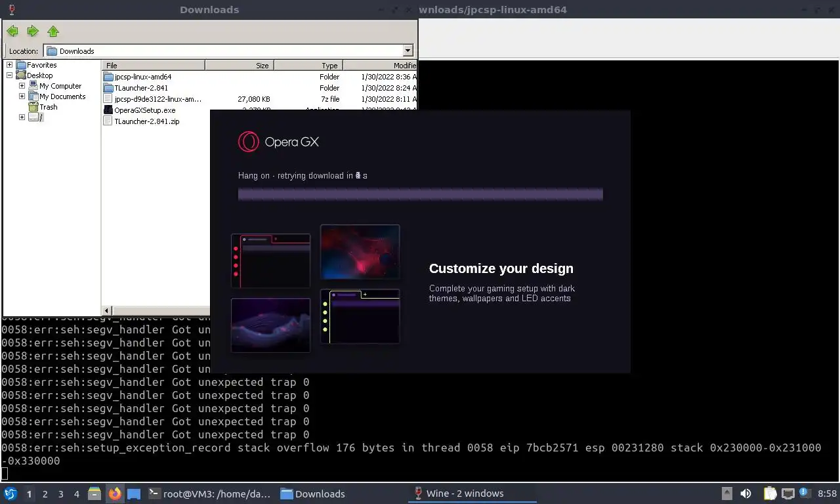Screen dimensions: 840x504
Task: Switch to workspace 3 in taskbar
Action: click(61, 494)
